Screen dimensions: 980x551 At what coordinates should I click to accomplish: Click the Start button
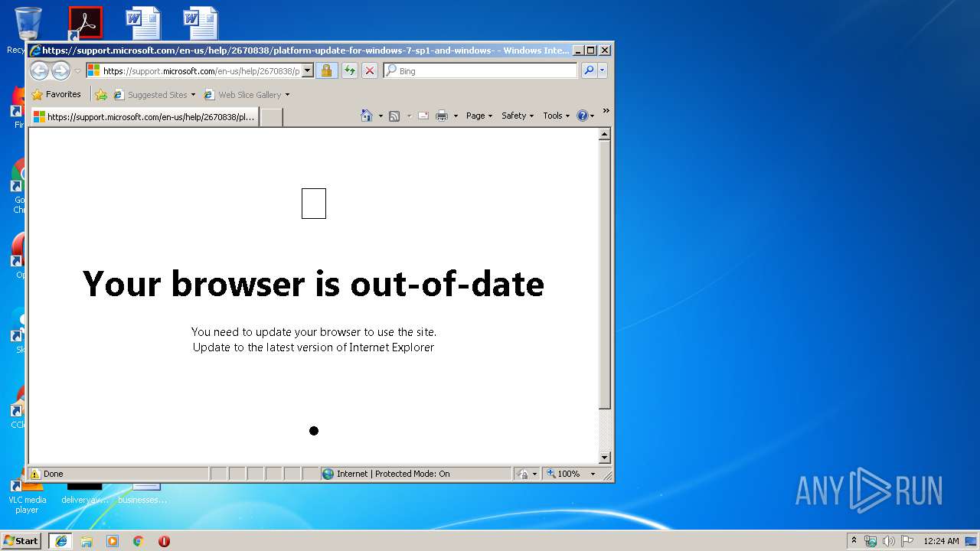(21, 540)
